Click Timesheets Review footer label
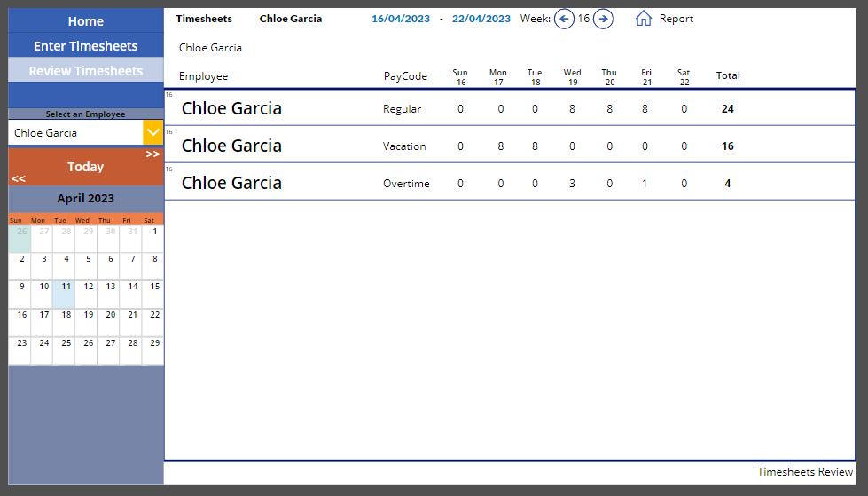Screen dimensions: 868x496 (805, 472)
